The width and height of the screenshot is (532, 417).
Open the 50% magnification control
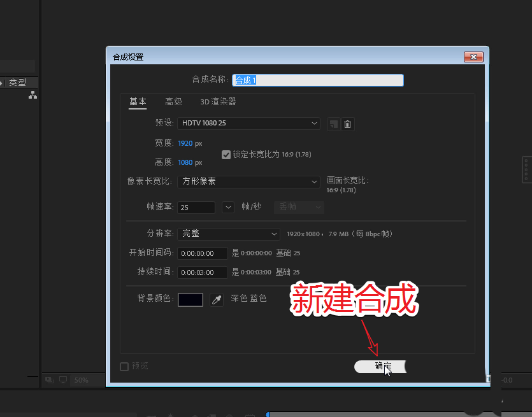click(x=83, y=379)
